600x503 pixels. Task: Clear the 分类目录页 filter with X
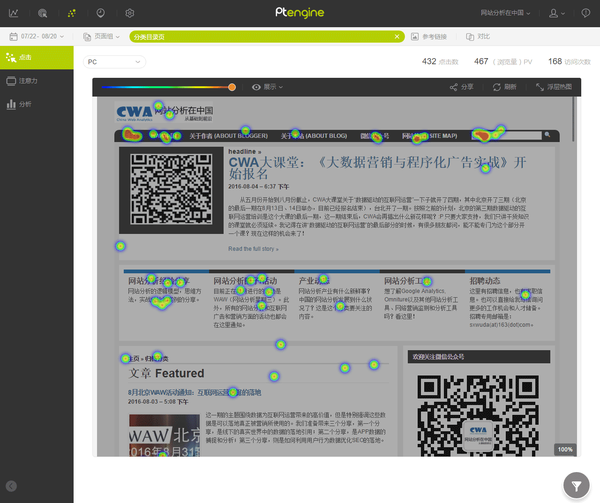(397, 37)
